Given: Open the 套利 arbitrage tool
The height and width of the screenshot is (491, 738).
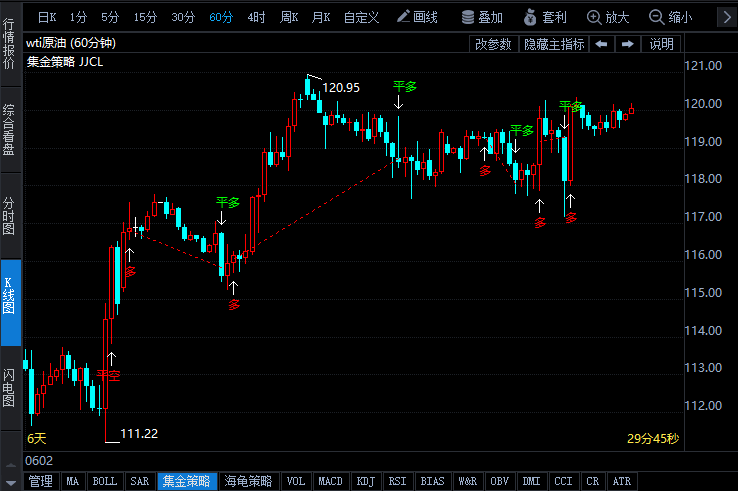Looking at the screenshot, I should (545, 17).
